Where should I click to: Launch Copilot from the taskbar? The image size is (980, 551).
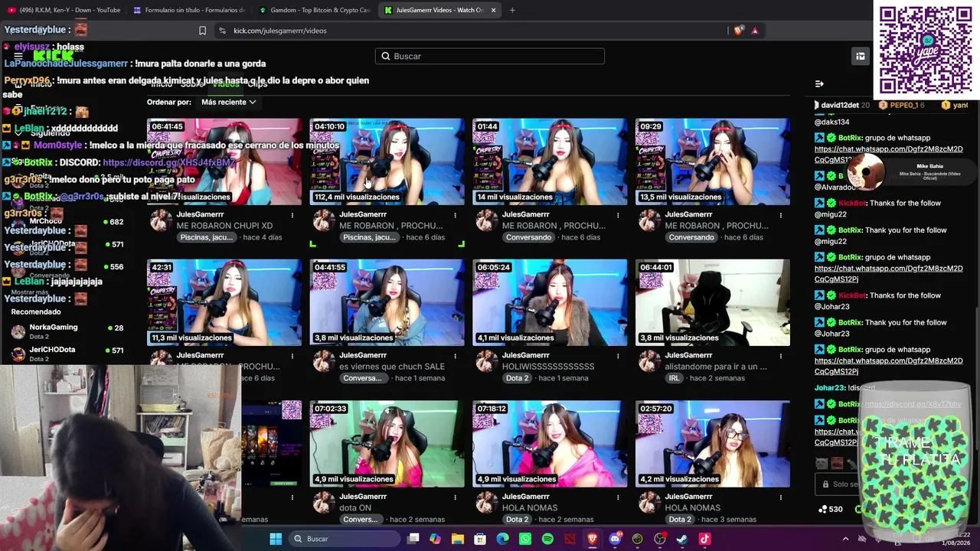click(436, 539)
